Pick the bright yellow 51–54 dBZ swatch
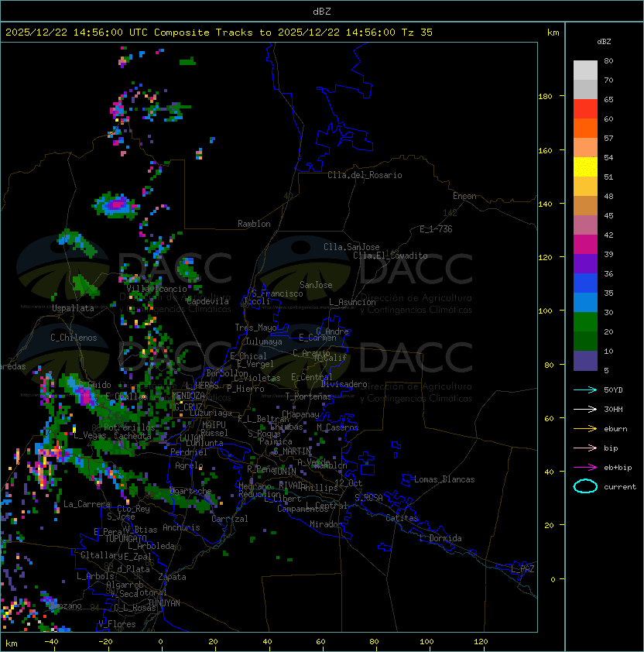The height and width of the screenshot is (652, 644). click(x=585, y=167)
